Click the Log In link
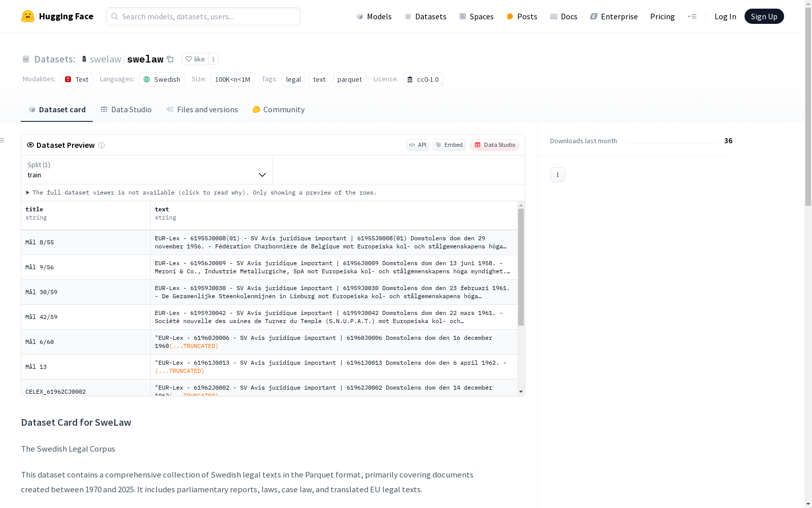The height and width of the screenshot is (508, 812). point(725,16)
